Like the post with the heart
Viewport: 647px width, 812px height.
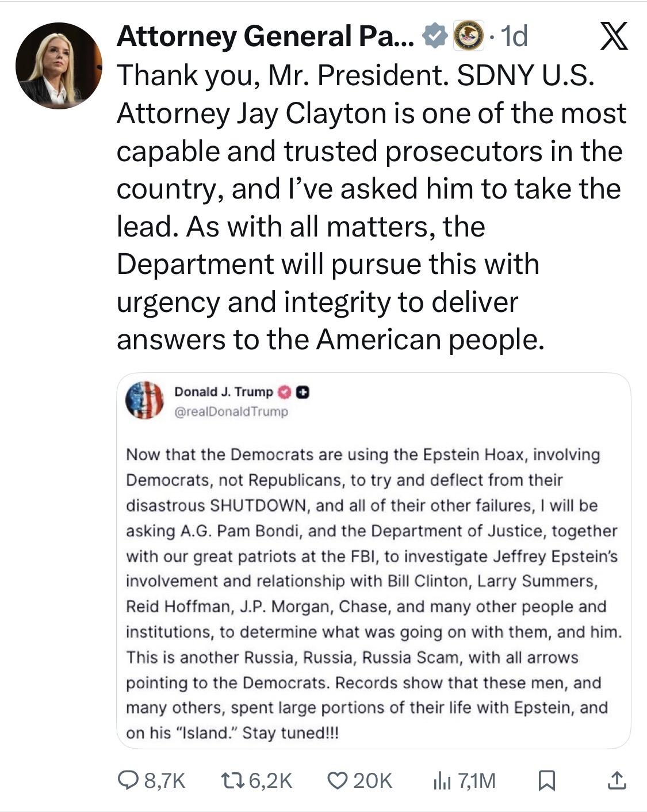click(336, 780)
